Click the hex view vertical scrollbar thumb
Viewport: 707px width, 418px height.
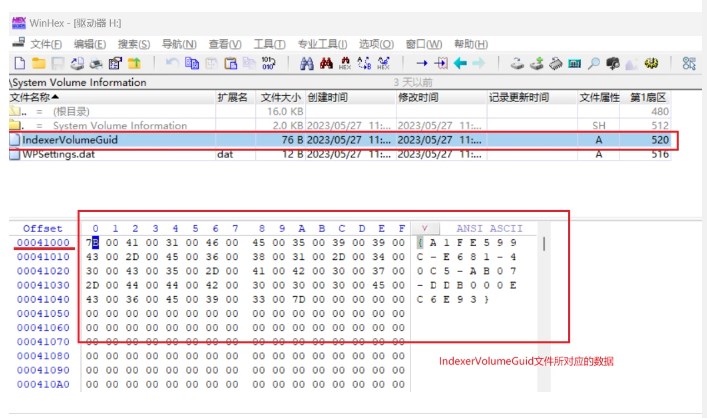(x=544, y=244)
